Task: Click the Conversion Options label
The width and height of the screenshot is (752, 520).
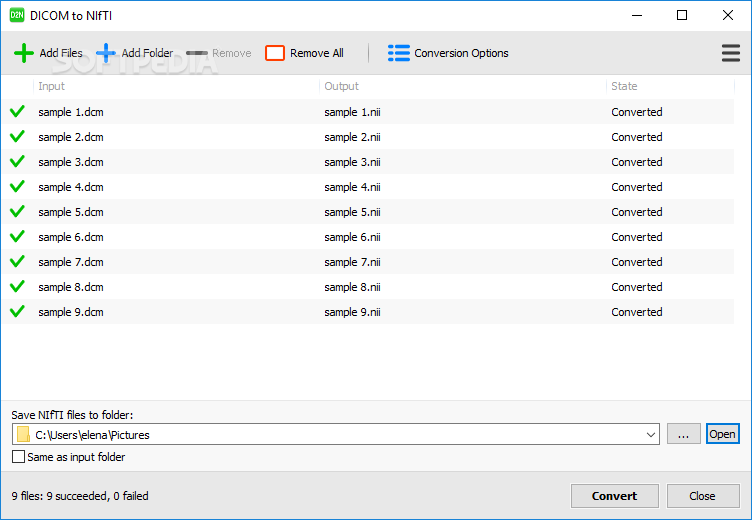Action: (x=461, y=53)
